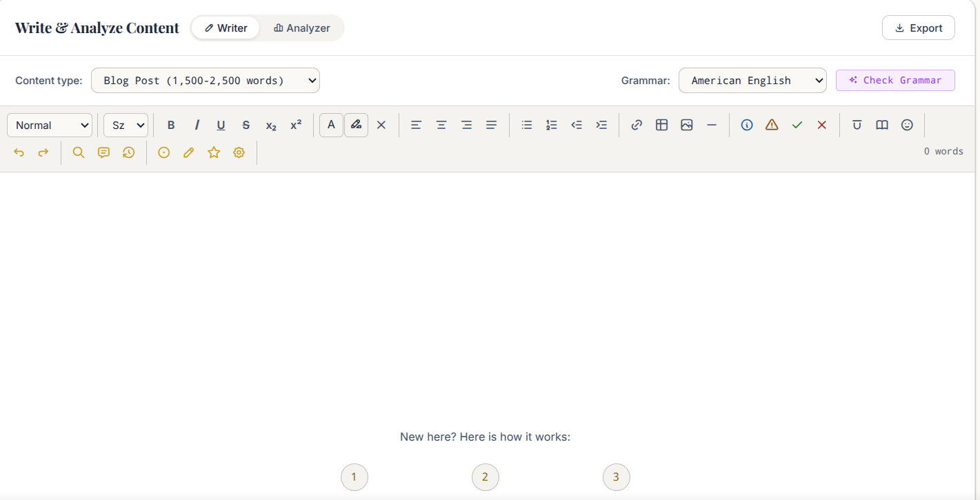Open the version history clock
The image size is (980, 500).
pos(129,152)
